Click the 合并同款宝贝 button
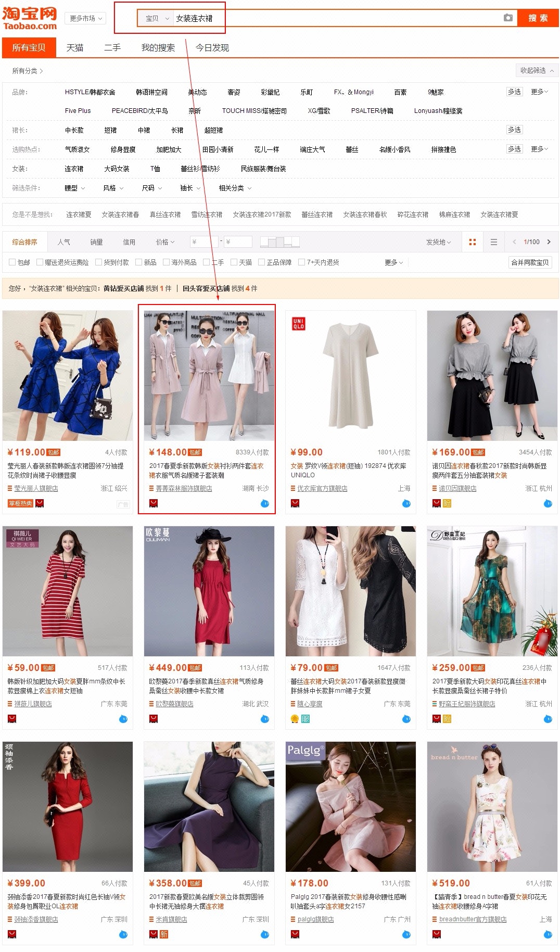 pos(530,262)
